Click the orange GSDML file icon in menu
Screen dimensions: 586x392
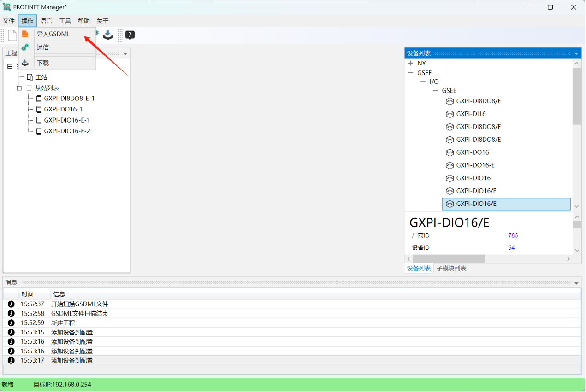[25, 34]
